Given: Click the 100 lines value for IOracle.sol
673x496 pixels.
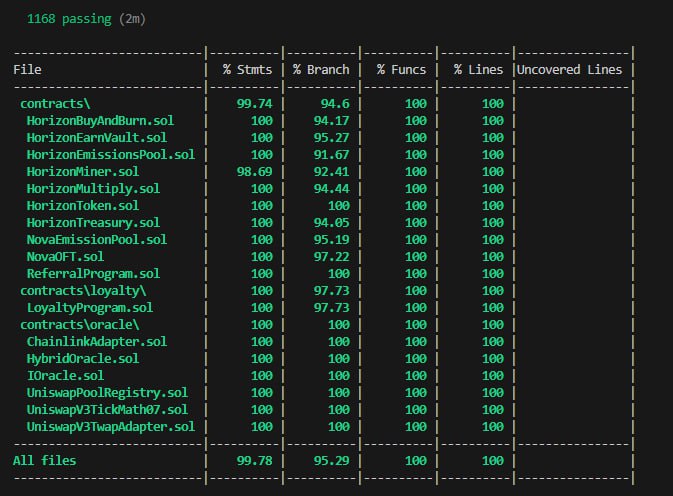Looking at the screenshot, I should click(493, 375).
